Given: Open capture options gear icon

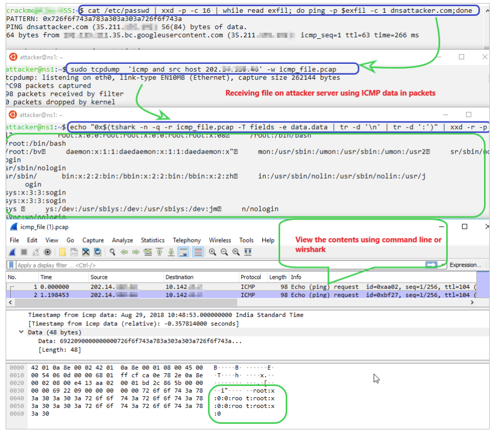Looking at the screenshot, I should 48,252.
